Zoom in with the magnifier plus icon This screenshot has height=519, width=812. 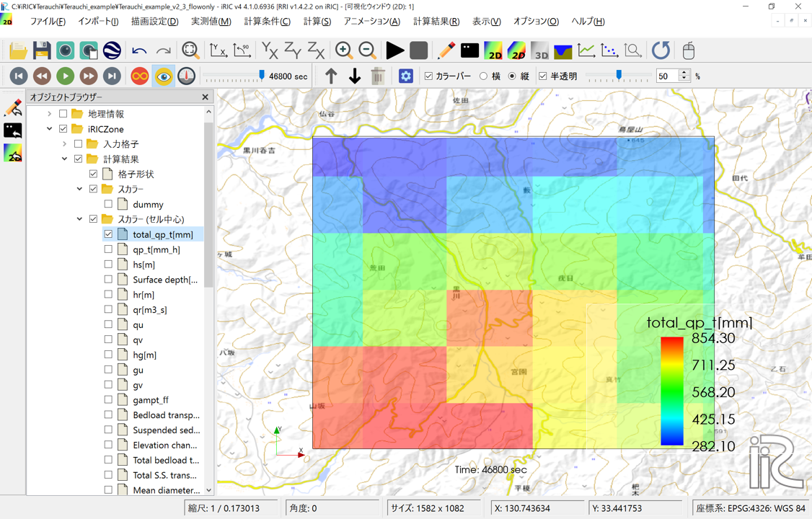tap(344, 50)
